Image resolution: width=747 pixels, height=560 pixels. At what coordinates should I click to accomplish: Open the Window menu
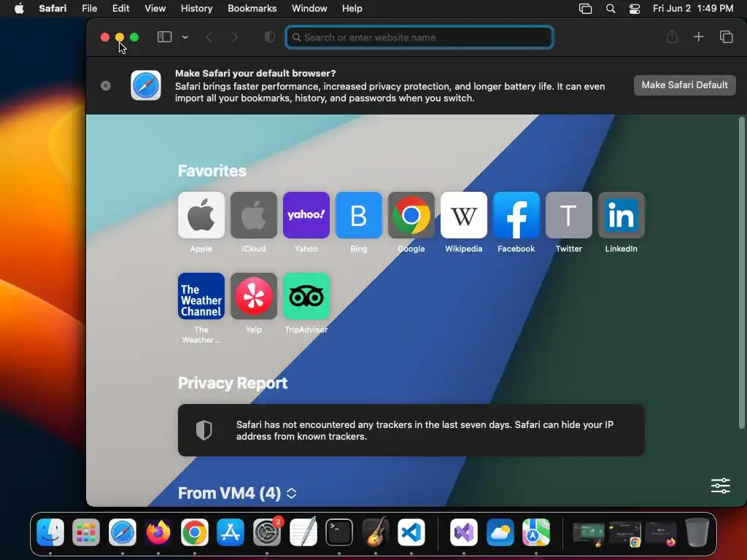pos(309,9)
